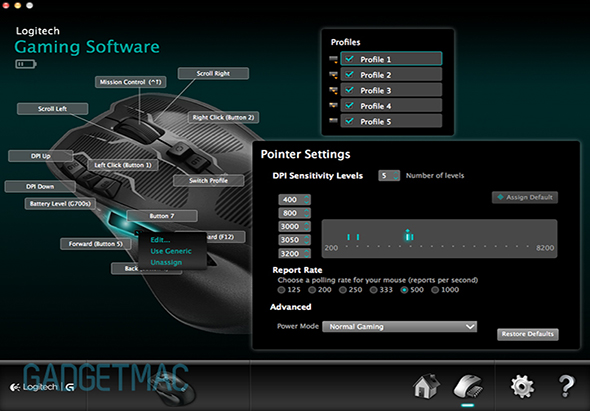Click the device icon beside Profile 2
The height and width of the screenshot is (411, 590).
click(x=333, y=75)
